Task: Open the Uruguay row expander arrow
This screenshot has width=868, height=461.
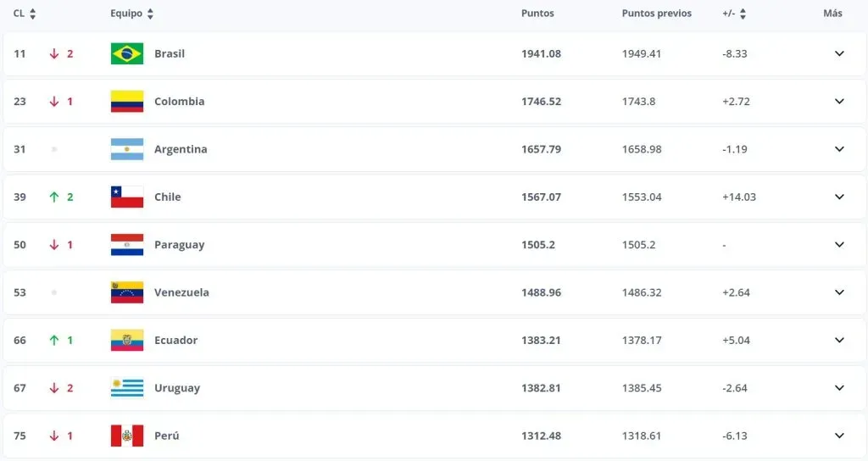Action: pyautogui.click(x=839, y=388)
